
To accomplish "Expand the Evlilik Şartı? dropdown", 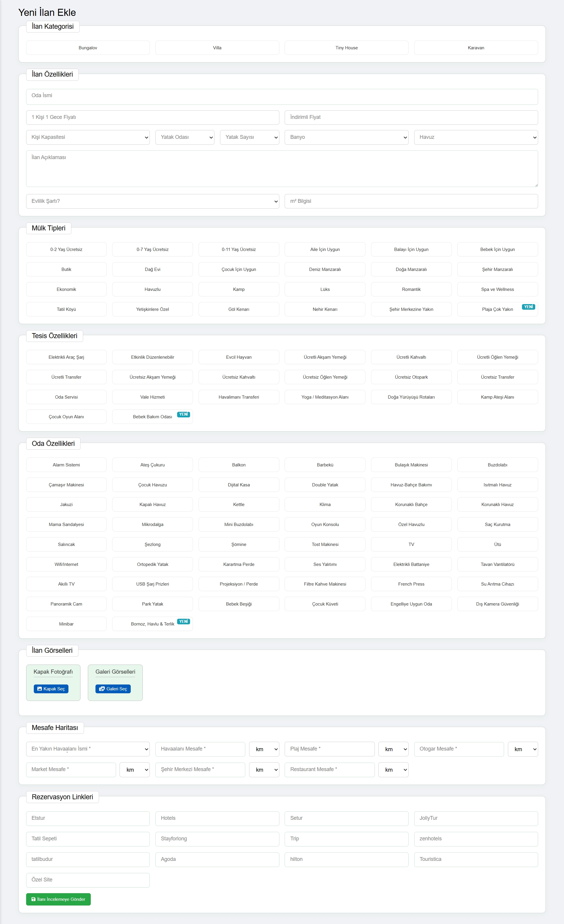I will (x=152, y=201).
